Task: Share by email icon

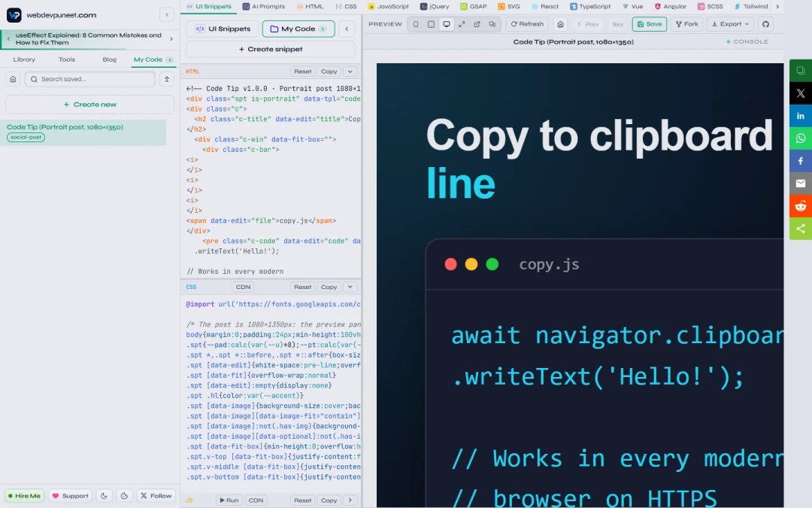Action: [801, 183]
